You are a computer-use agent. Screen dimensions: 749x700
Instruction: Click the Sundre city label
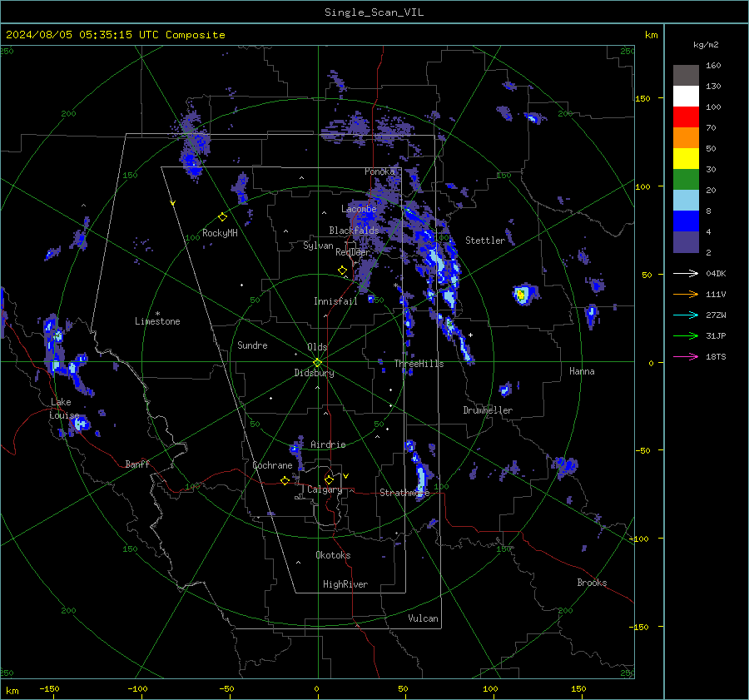[252, 345]
